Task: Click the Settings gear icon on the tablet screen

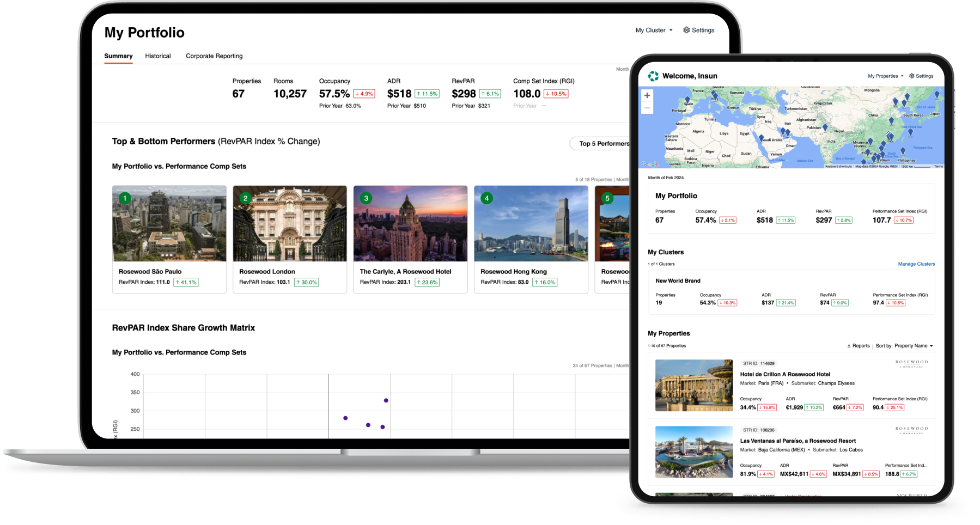Action: [912, 76]
